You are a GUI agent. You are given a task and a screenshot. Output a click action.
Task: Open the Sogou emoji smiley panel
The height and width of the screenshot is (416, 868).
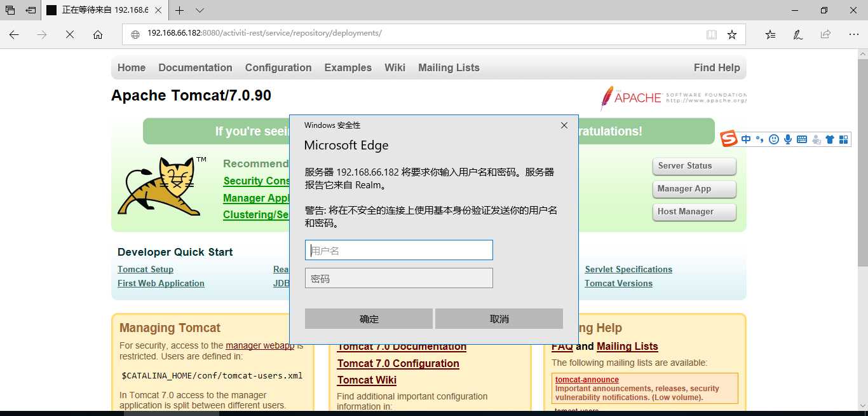pyautogui.click(x=773, y=139)
